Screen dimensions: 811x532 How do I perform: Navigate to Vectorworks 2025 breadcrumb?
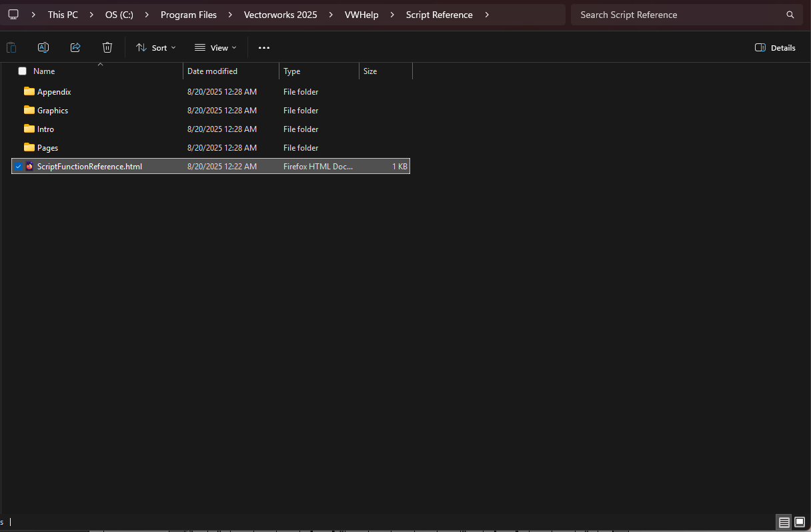point(280,15)
